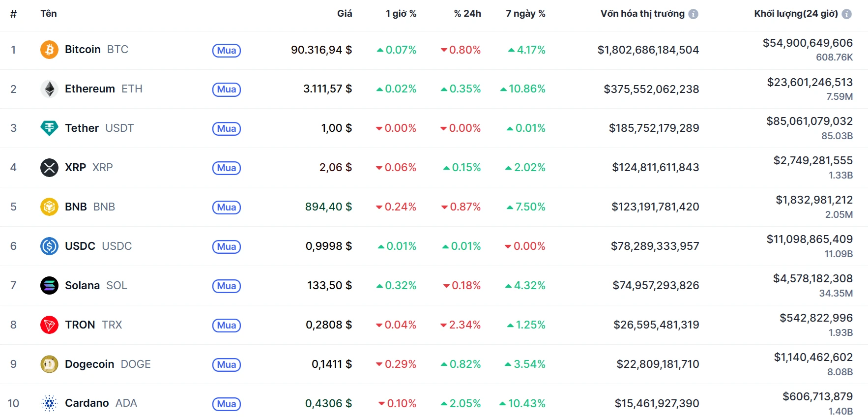The height and width of the screenshot is (419, 868).
Task: Click the BNB yellow logo icon
Action: (x=49, y=207)
